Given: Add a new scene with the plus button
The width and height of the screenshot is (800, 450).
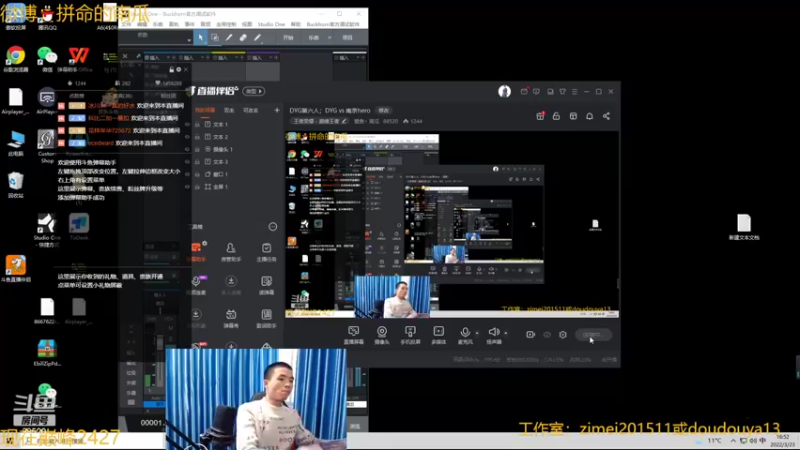Looking at the screenshot, I should 277,110.
